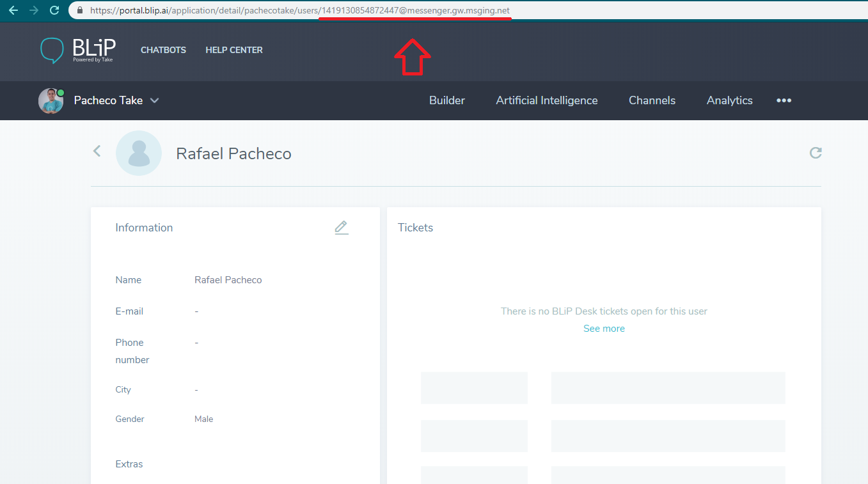
Task: Click the browser page reload icon
Action: click(x=54, y=10)
